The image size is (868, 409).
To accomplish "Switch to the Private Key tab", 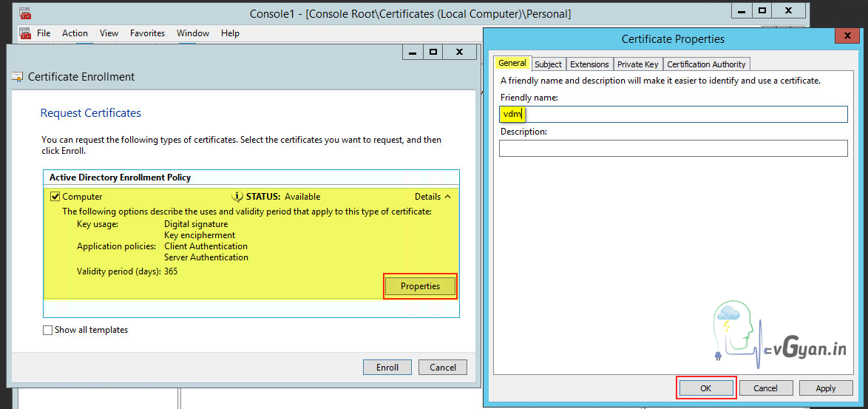I will click(638, 64).
